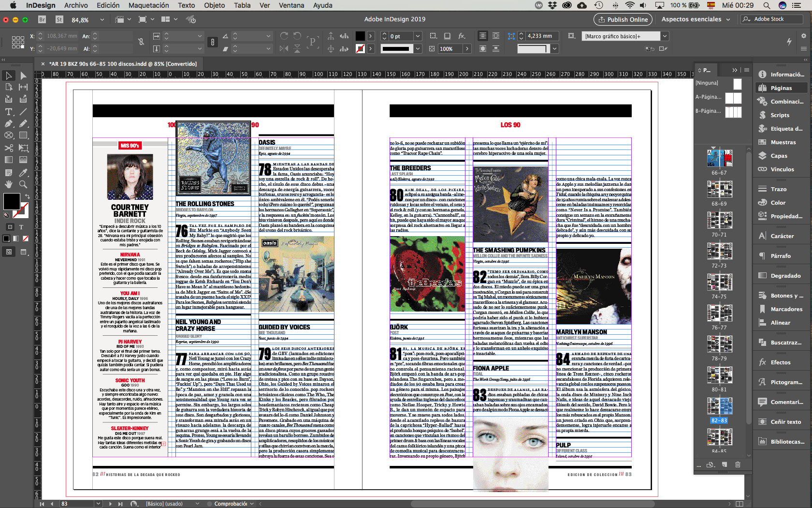Viewport: 812px width, 508px height.
Task: Select the Rectangle tool
Action: pyautogui.click(x=23, y=135)
